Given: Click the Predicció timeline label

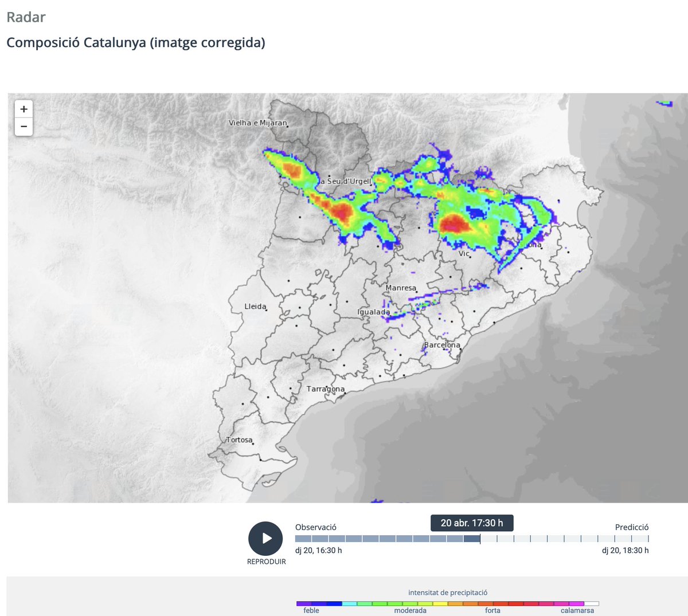Looking at the screenshot, I should [x=632, y=527].
